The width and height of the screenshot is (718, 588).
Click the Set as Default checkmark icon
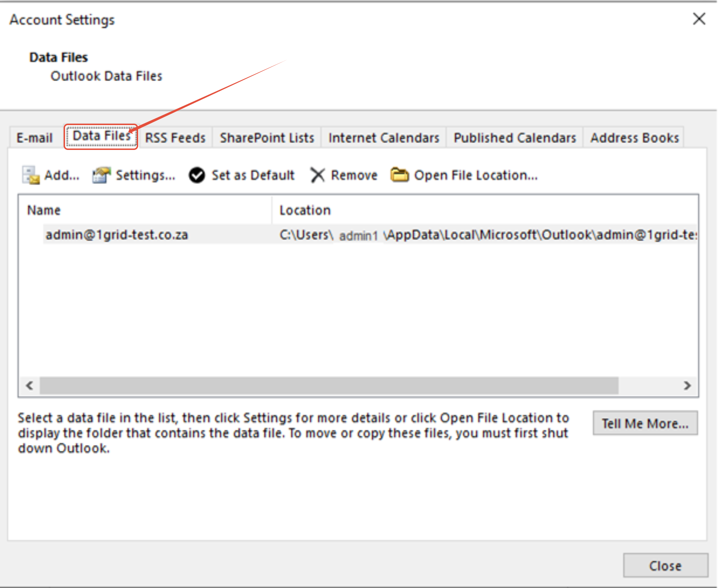coord(197,175)
